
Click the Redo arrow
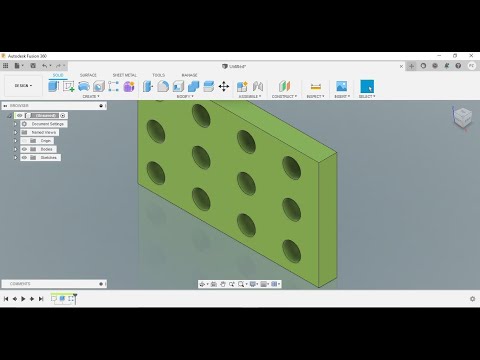pyautogui.click(x=58, y=66)
